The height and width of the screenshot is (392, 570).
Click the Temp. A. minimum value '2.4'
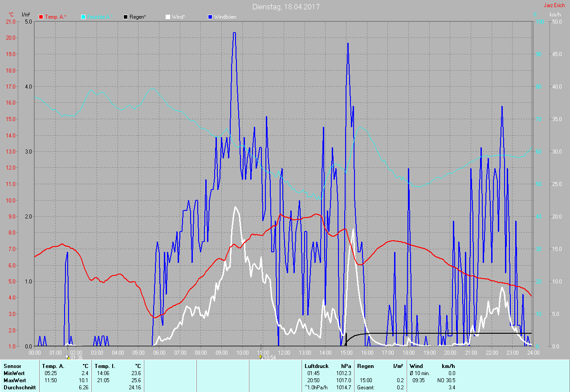point(84,373)
